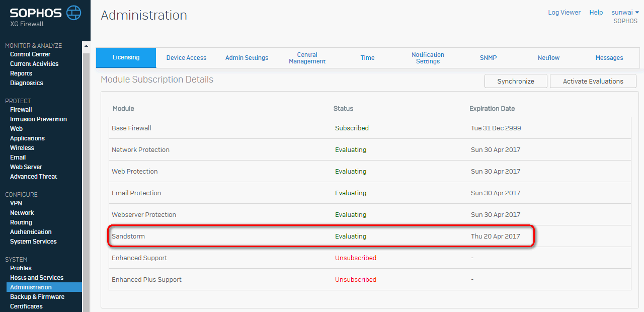
Task: Open the Help link
Action: click(596, 13)
